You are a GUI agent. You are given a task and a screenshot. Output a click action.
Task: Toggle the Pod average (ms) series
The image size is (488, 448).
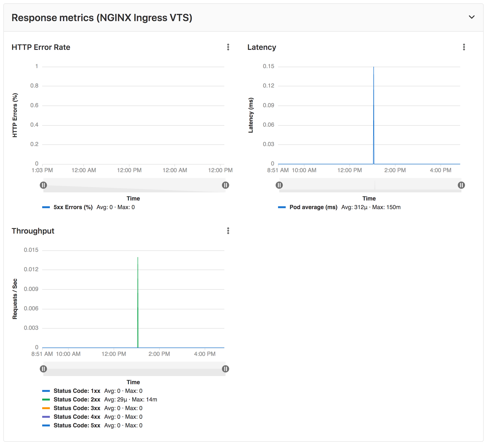(x=313, y=207)
